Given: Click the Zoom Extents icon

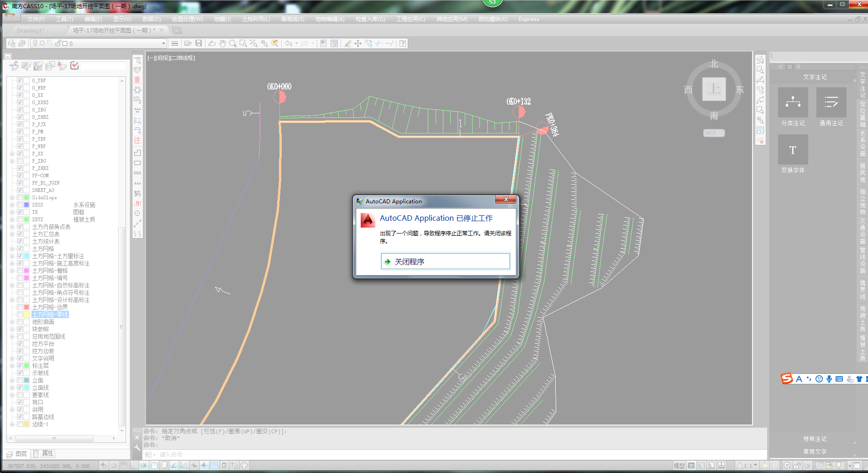Looking at the screenshot, I should (x=254, y=43).
